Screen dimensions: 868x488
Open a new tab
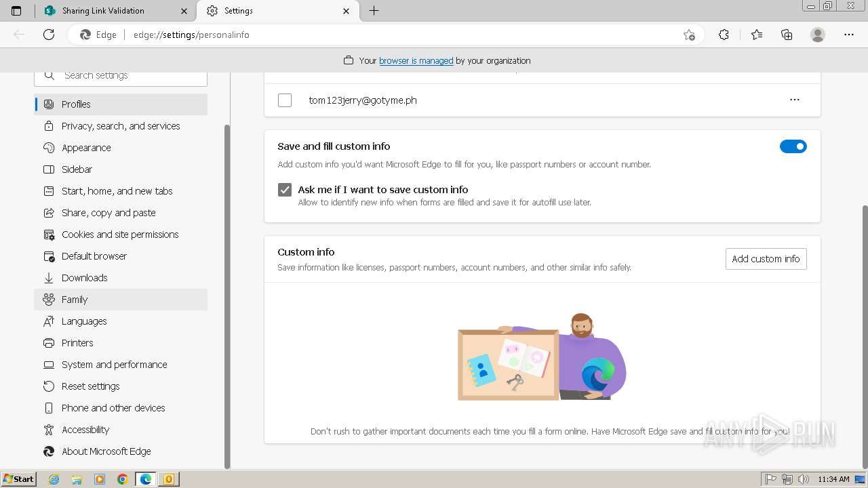click(374, 11)
